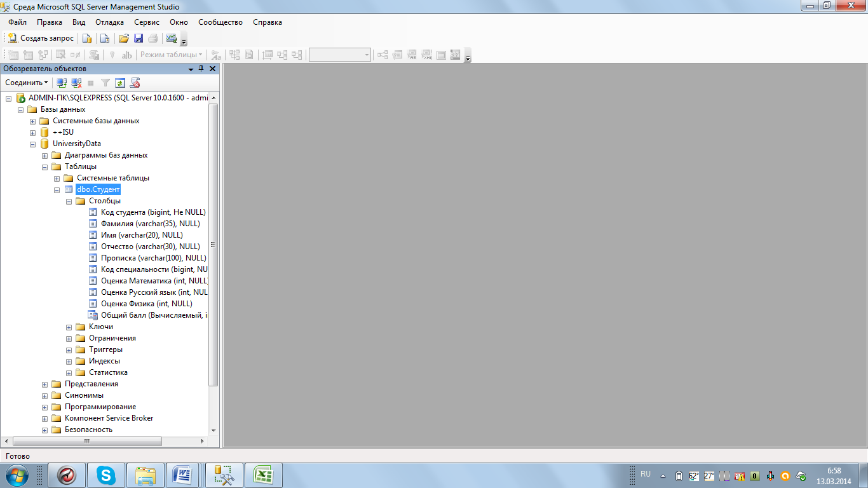The width and height of the screenshot is (868, 488).
Task: Expand Системные базы данных node
Action: pyautogui.click(x=33, y=121)
